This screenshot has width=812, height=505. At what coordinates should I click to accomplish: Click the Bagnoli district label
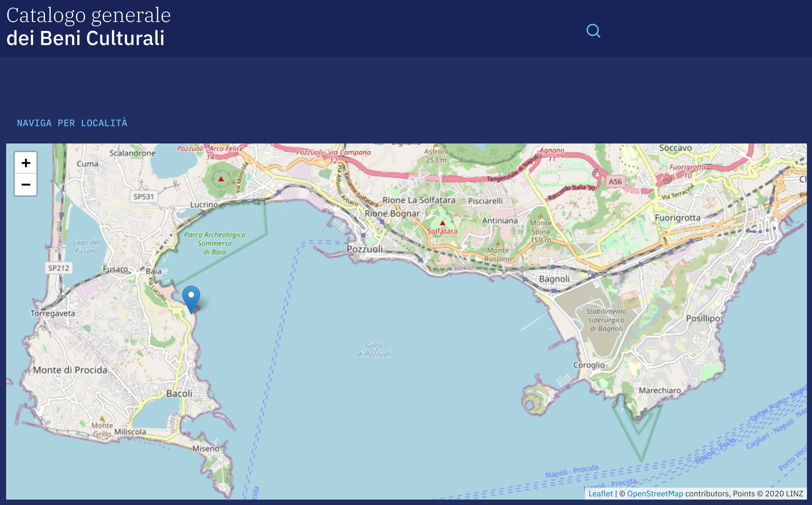coord(554,279)
